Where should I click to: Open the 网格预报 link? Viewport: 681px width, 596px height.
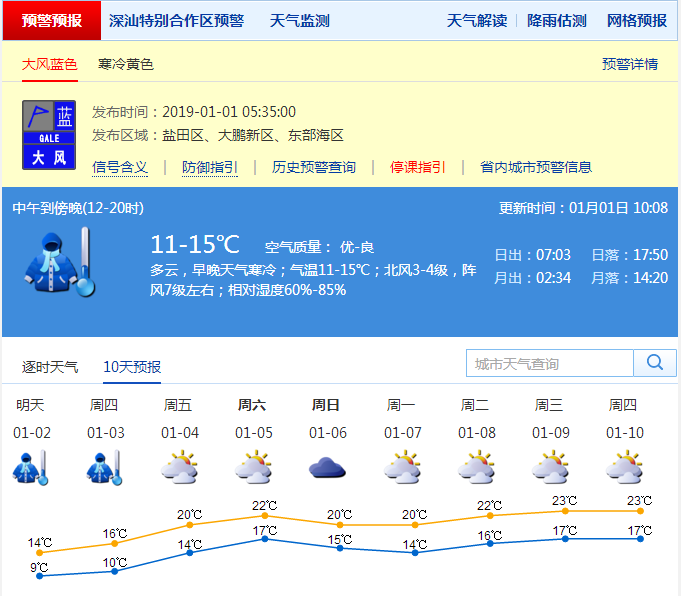636,21
